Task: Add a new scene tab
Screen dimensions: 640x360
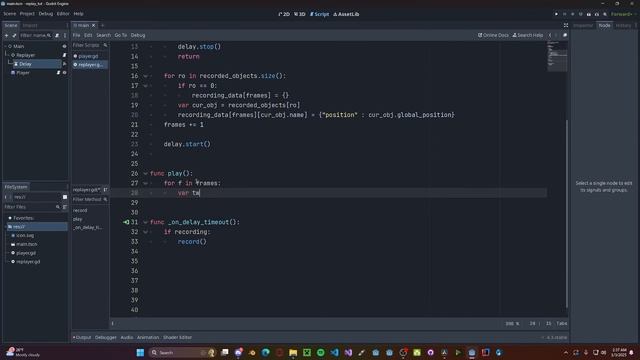Action: (102, 25)
